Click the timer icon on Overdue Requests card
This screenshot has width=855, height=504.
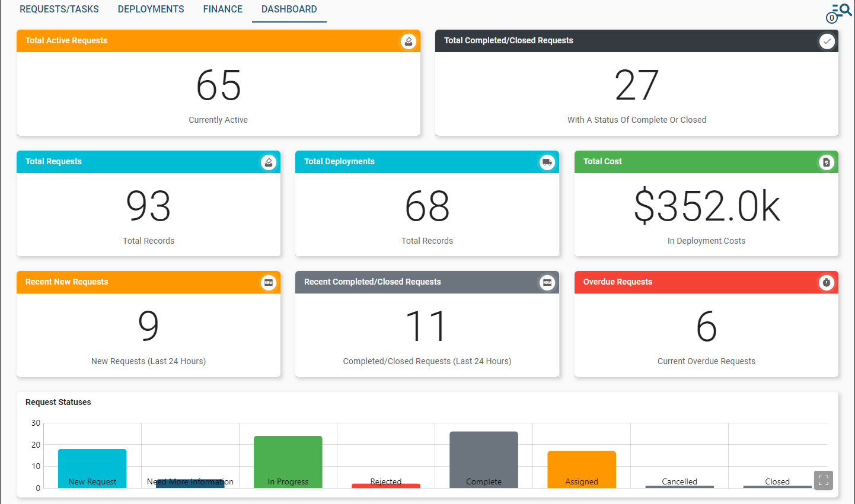tap(827, 282)
